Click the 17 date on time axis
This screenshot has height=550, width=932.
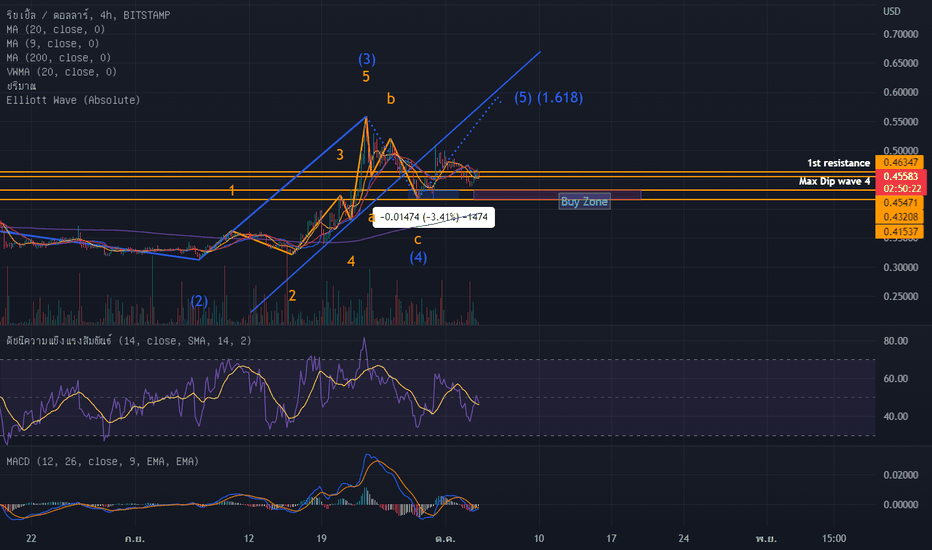click(611, 539)
